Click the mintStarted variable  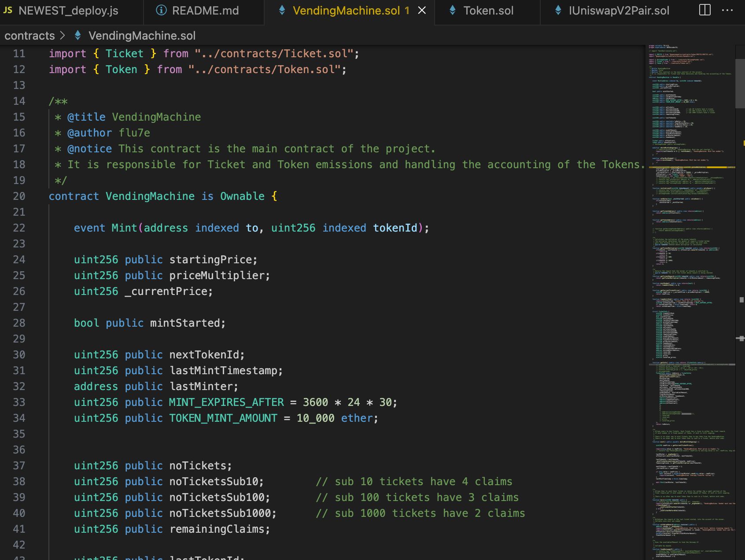click(x=185, y=323)
